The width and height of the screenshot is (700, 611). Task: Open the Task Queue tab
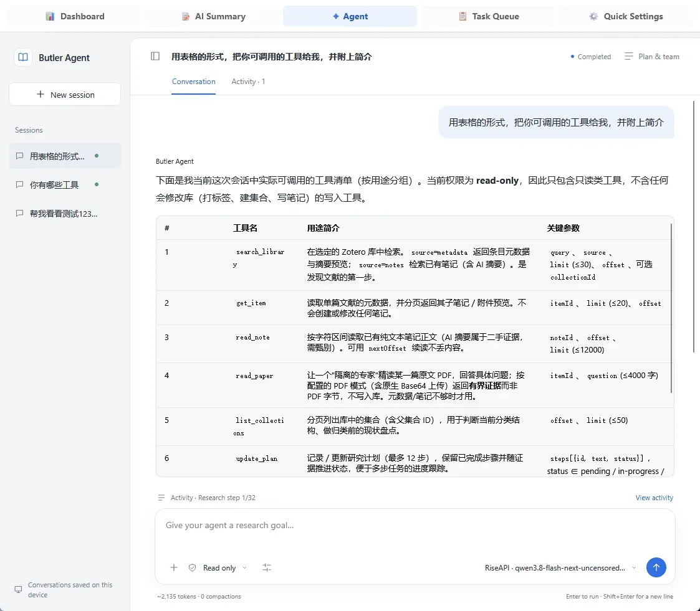489,16
